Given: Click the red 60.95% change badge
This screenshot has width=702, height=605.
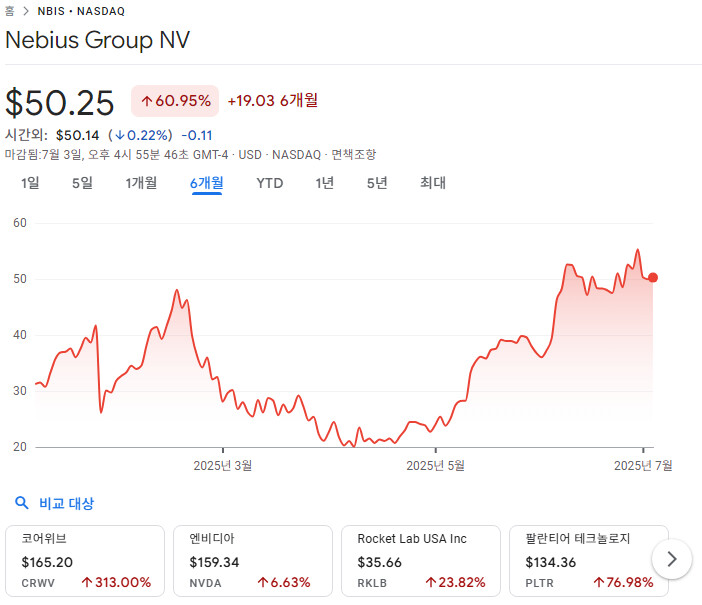Looking at the screenshot, I should coord(175,101).
